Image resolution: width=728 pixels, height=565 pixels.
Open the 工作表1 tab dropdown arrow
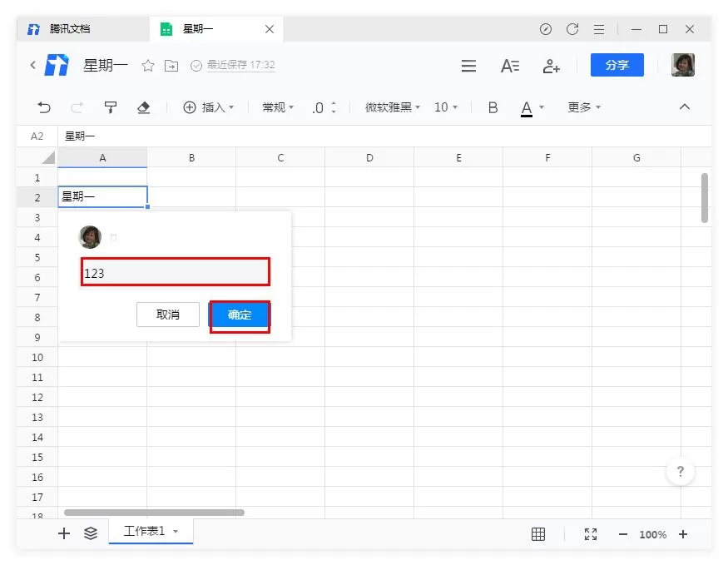coord(176,532)
